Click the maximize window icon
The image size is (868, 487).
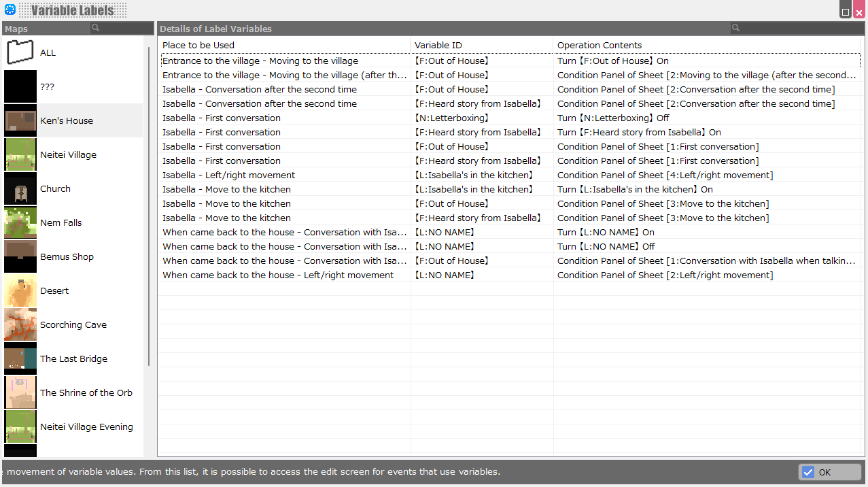(845, 12)
